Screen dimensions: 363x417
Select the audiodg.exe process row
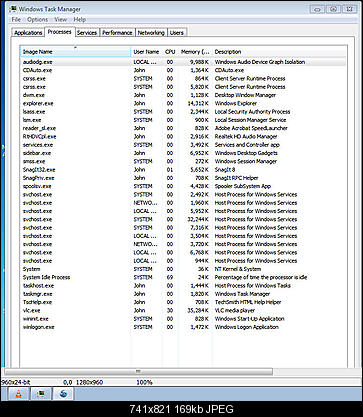(183, 62)
